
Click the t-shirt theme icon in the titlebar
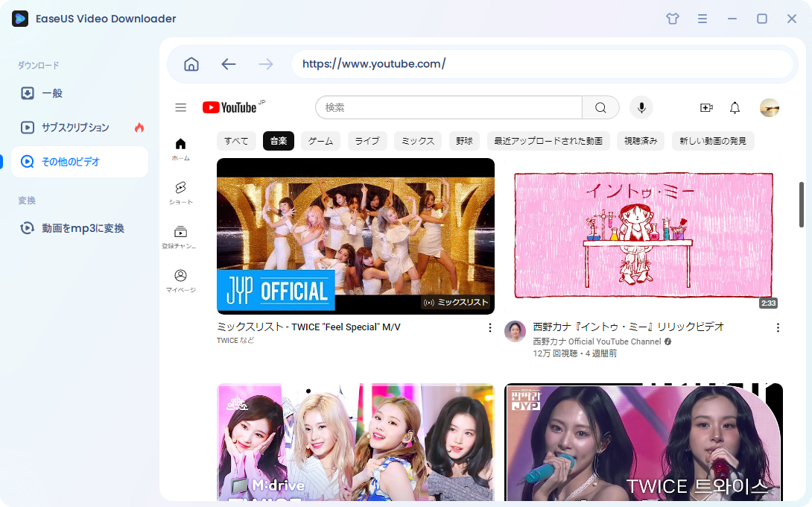pyautogui.click(x=672, y=19)
